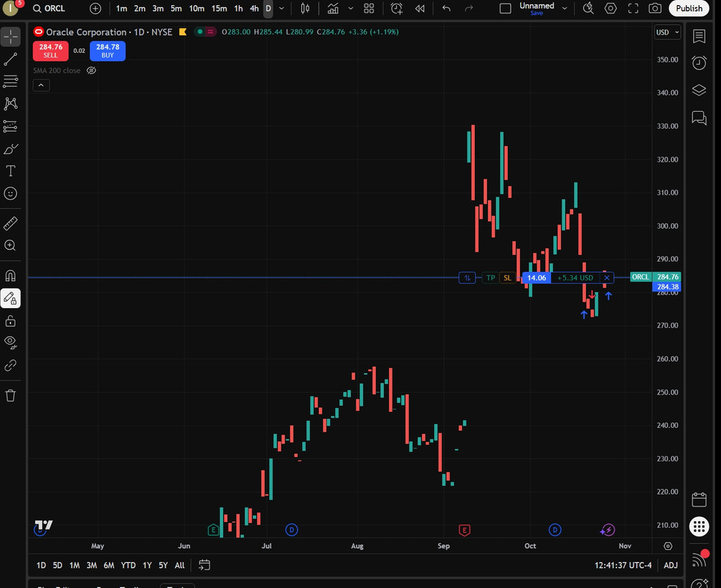
Task: Switch to the 15m timeframe
Action: pos(219,8)
